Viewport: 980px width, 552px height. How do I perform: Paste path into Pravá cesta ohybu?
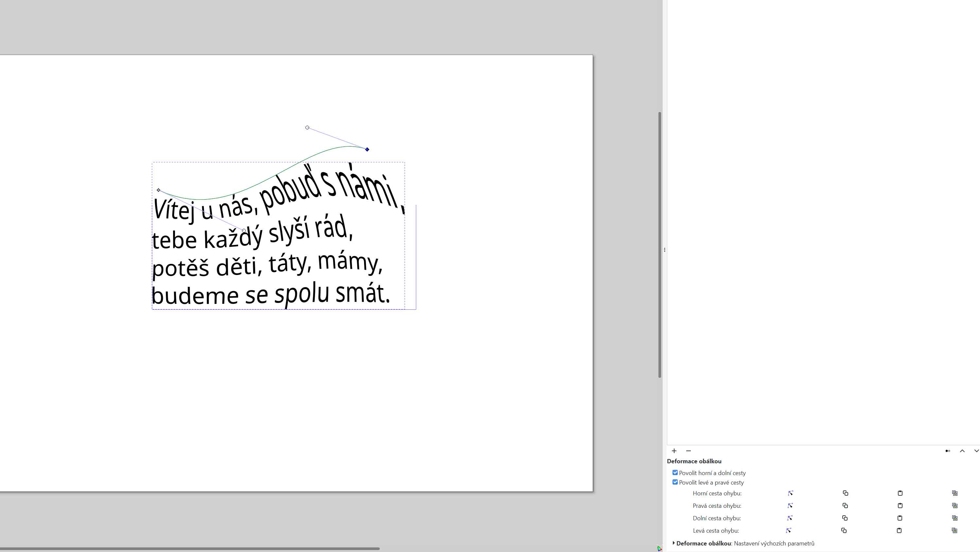pos(900,506)
